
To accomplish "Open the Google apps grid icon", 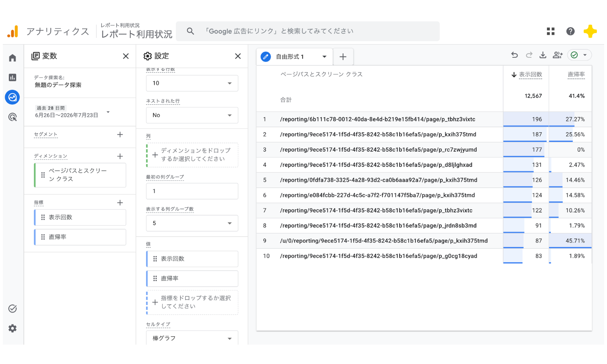I will (551, 31).
